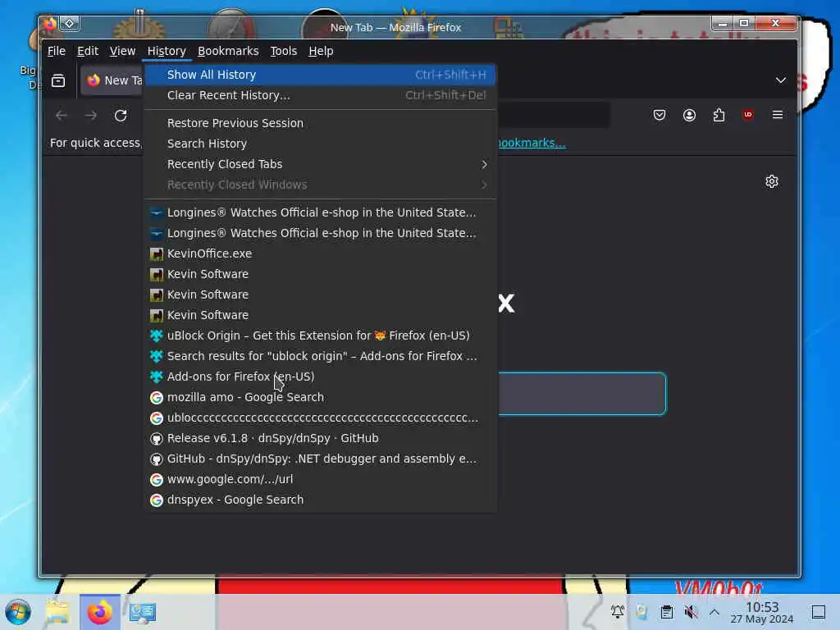Open the Firefox hamburger application menu
The image size is (840, 630).
coord(778,115)
